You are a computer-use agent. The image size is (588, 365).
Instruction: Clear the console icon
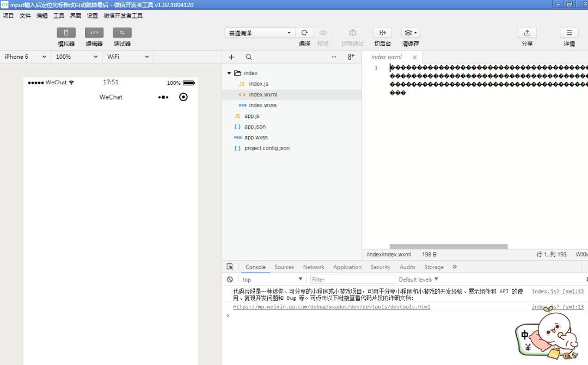coord(230,280)
